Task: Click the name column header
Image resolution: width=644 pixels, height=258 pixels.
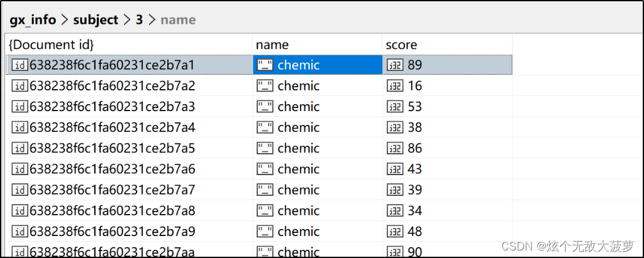Action: point(272,45)
